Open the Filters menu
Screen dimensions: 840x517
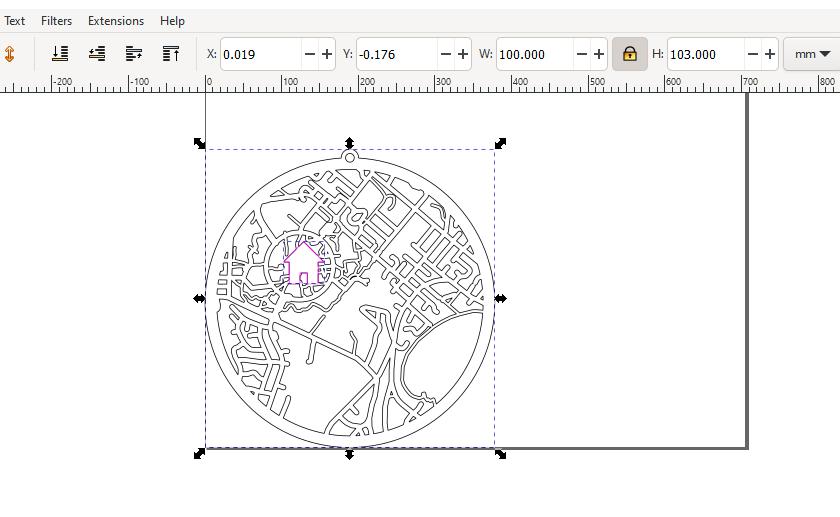click(x=56, y=21)
